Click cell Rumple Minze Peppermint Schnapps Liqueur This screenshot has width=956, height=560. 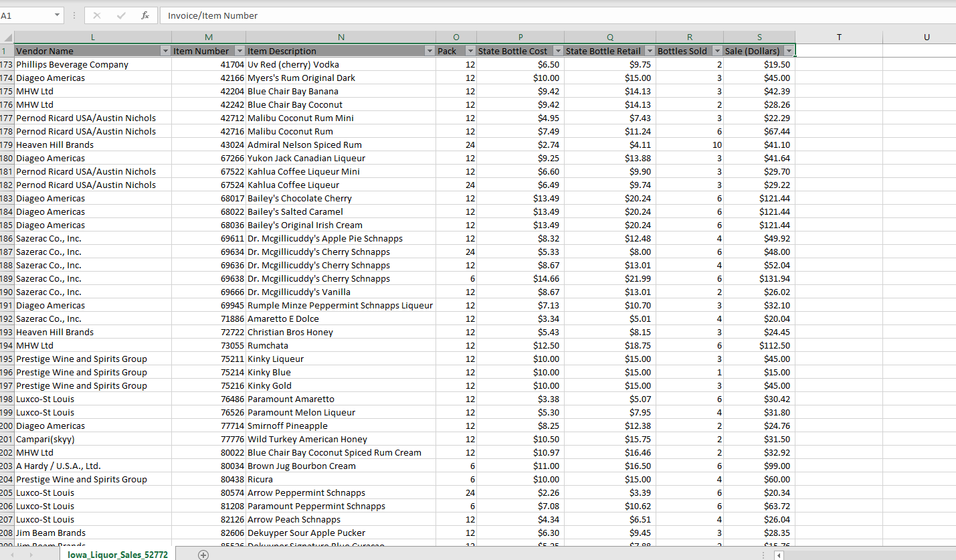coord(341,305)
